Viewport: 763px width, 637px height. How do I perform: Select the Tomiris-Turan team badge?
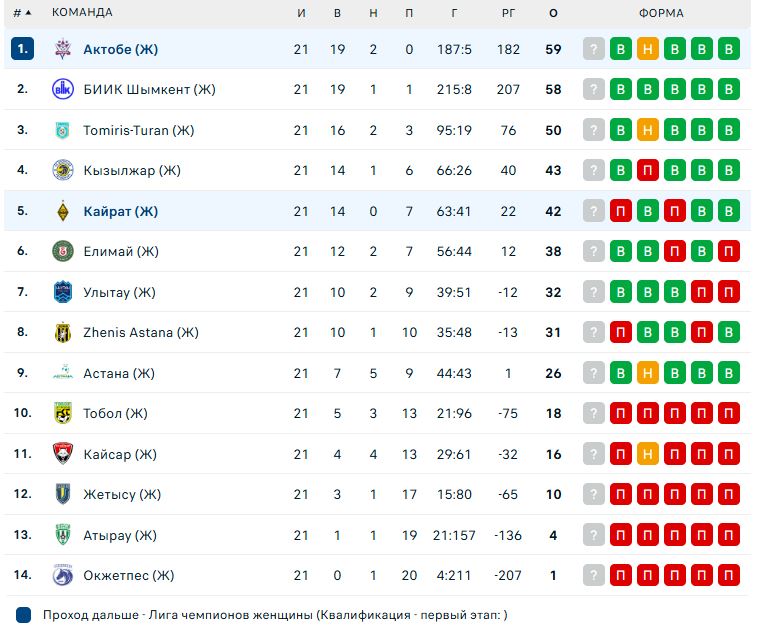(x=62, y=130)
